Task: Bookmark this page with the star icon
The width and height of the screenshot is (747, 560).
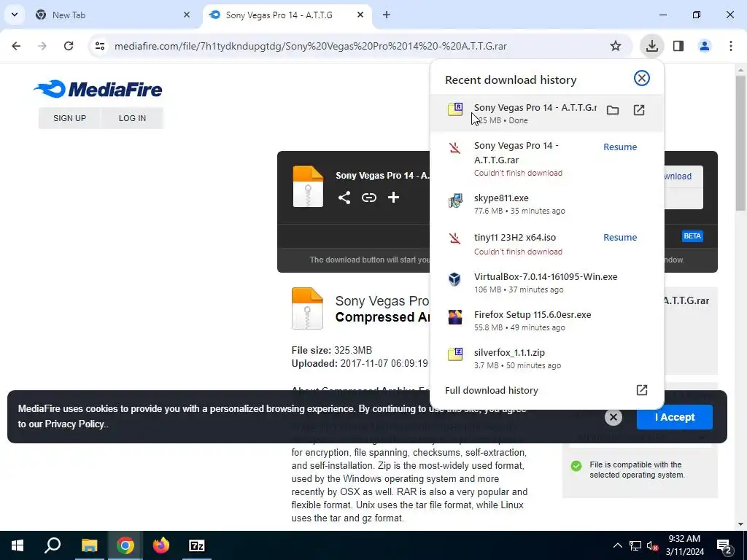Action: (x=616, y=46)
